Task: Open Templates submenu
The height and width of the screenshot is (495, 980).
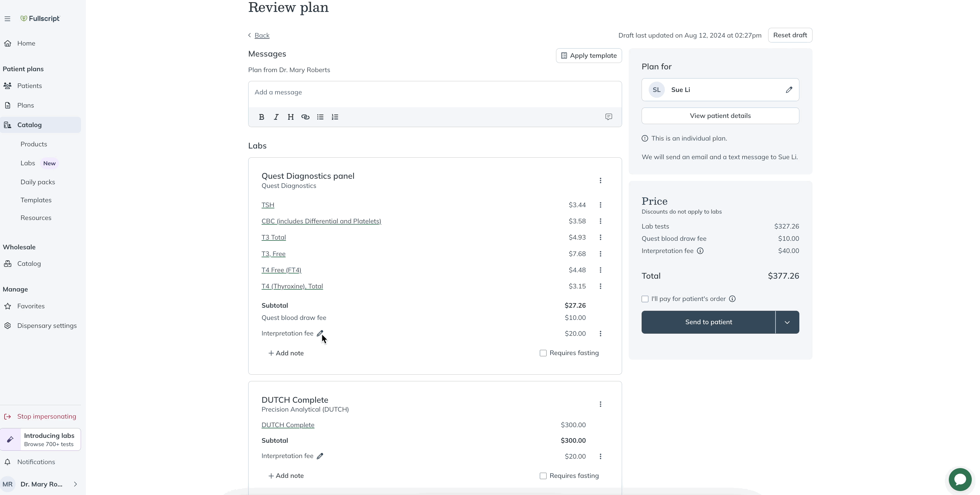Action: [36, 200]
